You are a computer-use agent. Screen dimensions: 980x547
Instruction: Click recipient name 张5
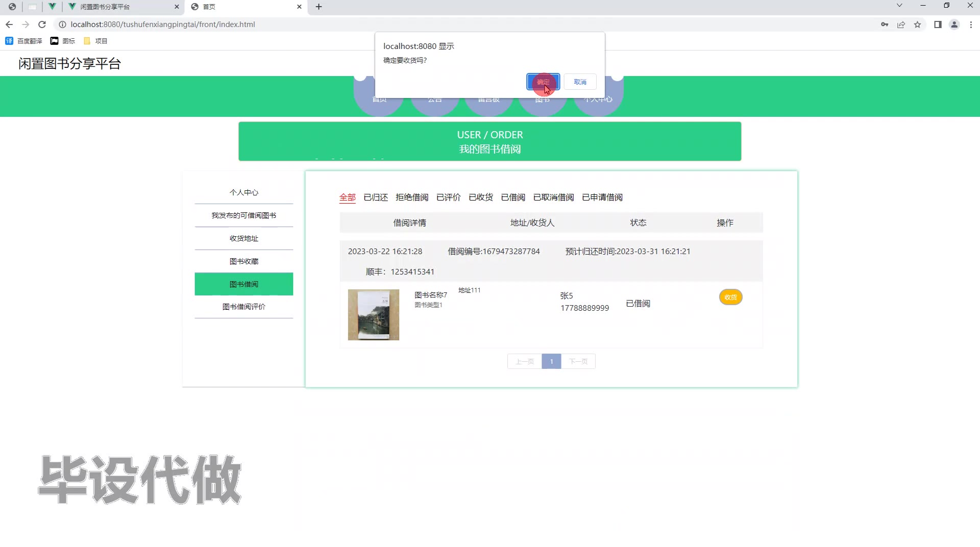click(567, 295)
